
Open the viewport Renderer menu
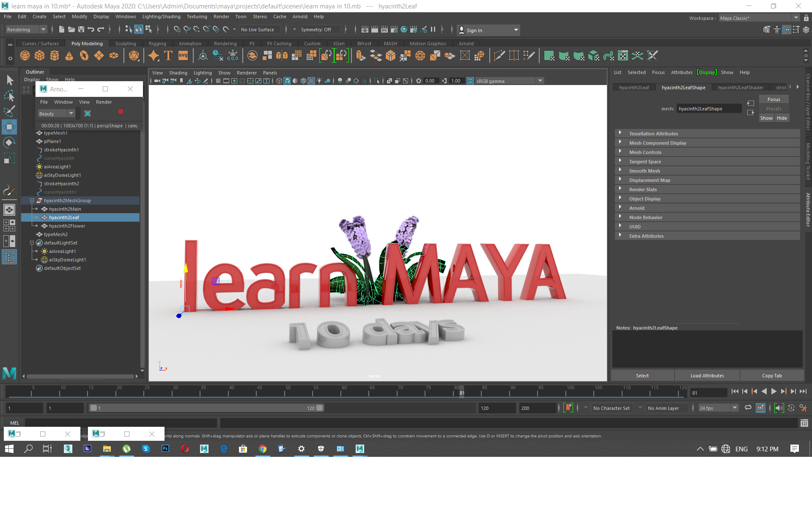pyautogui.click(x=247, y=73)
